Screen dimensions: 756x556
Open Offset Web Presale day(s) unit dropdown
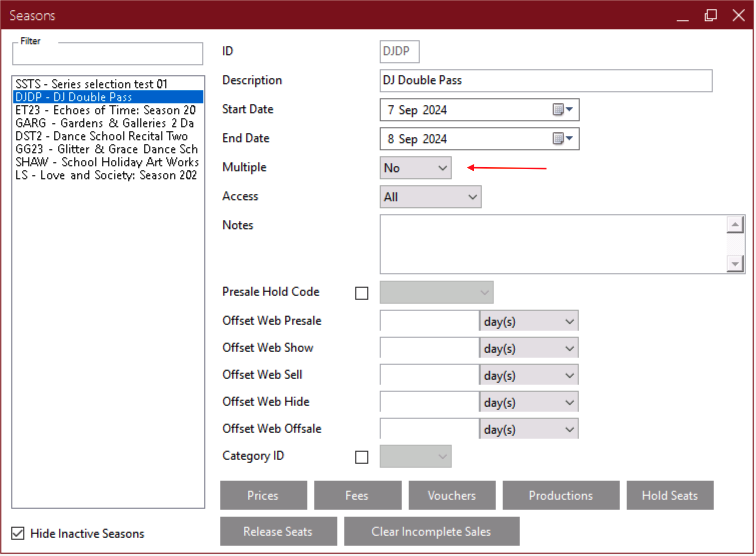[529, 321]
